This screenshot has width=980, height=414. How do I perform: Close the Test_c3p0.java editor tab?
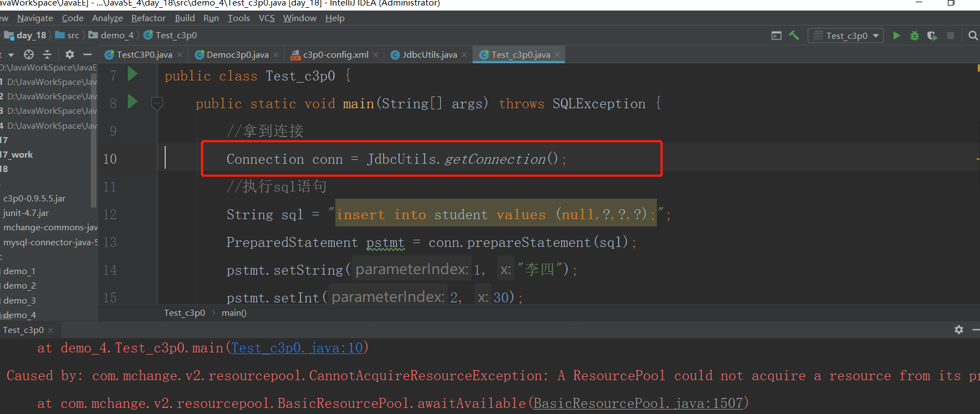[x=557, y=55]
